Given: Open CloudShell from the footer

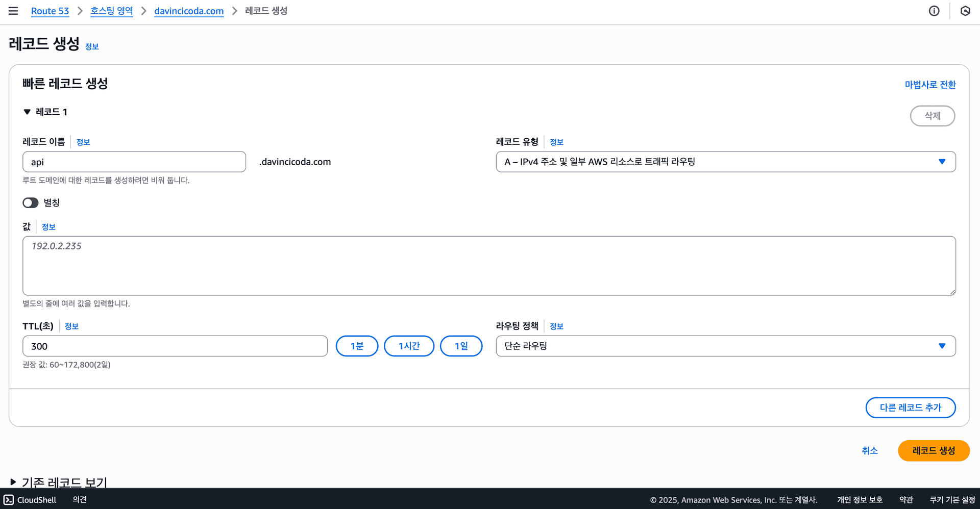Looking at the screenshot, I should tap(30, 499).
